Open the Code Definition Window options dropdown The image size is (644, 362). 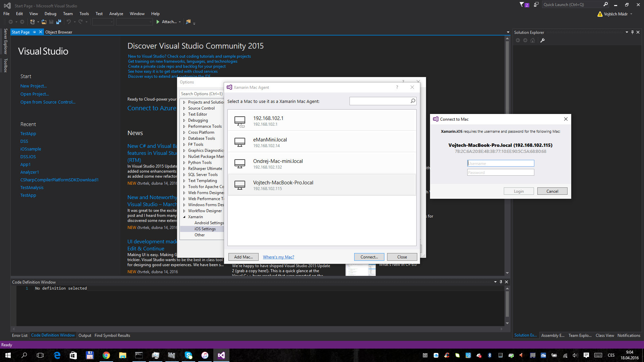(495, 282)
